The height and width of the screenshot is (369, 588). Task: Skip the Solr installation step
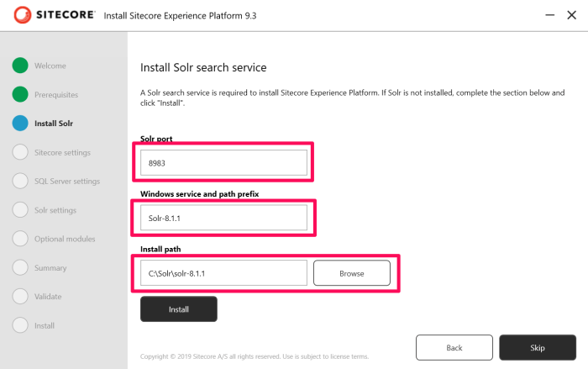click(x=538, y=348)
